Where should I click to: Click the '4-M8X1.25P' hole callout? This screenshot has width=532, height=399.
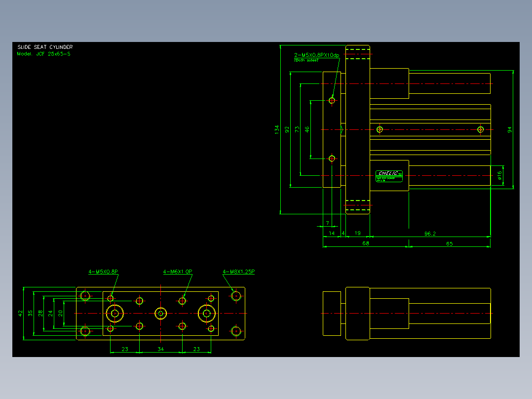click(x=238, y=272)
